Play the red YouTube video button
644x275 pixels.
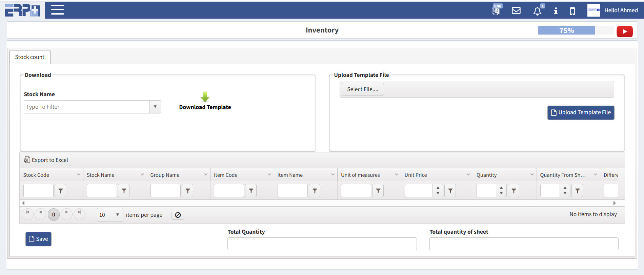624,31
